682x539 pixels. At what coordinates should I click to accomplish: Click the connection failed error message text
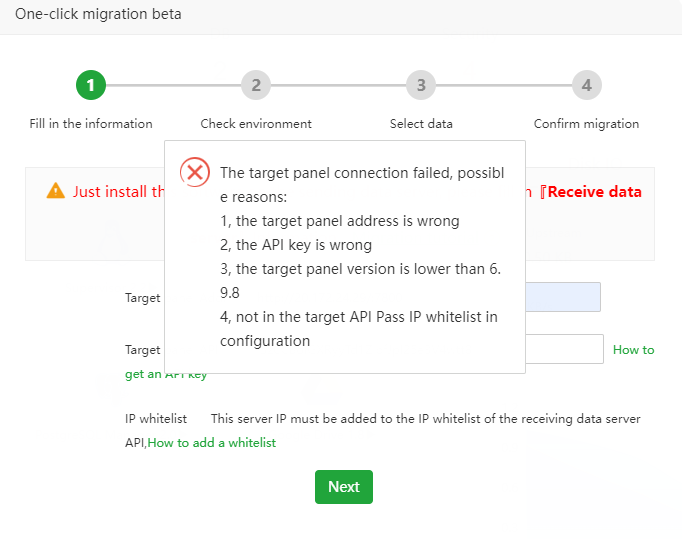pos(360,257)
